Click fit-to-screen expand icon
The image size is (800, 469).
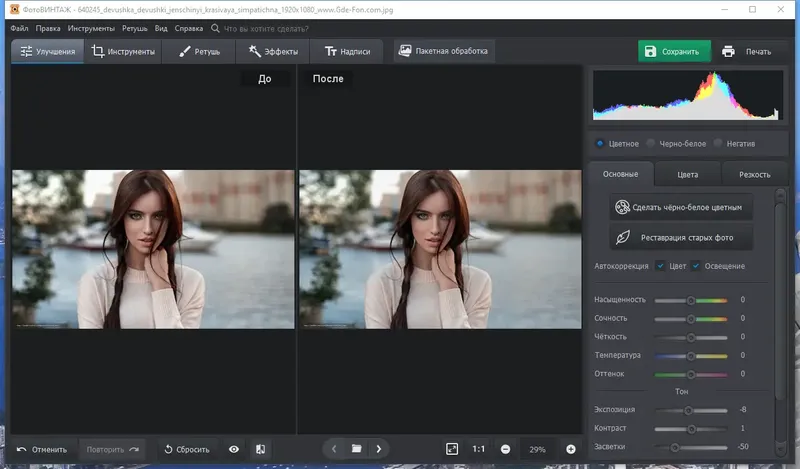tap(452, 450)
